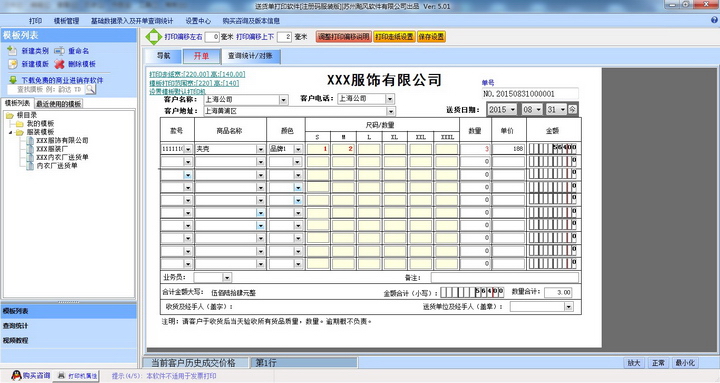Viewport: 720px width, 383px height.
Task: Click the penguin 购买咨询 icon in status bar
Action: point(17,375)
